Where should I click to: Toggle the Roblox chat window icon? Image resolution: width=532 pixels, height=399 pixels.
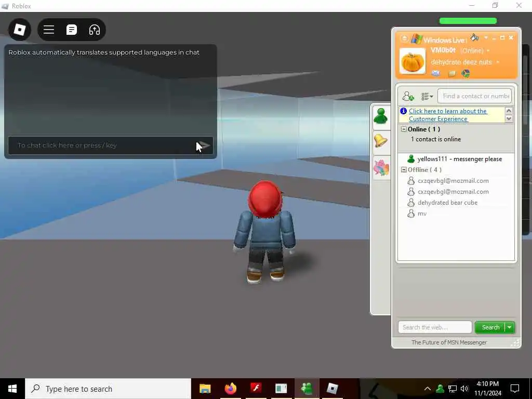[x=72, y=30]
